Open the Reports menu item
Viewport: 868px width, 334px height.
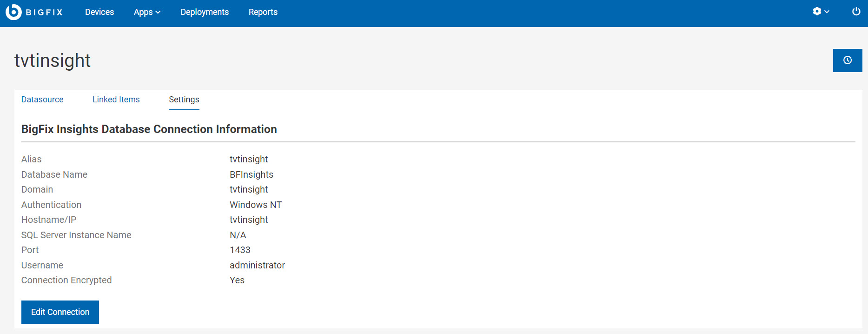[x=263, y=12]
